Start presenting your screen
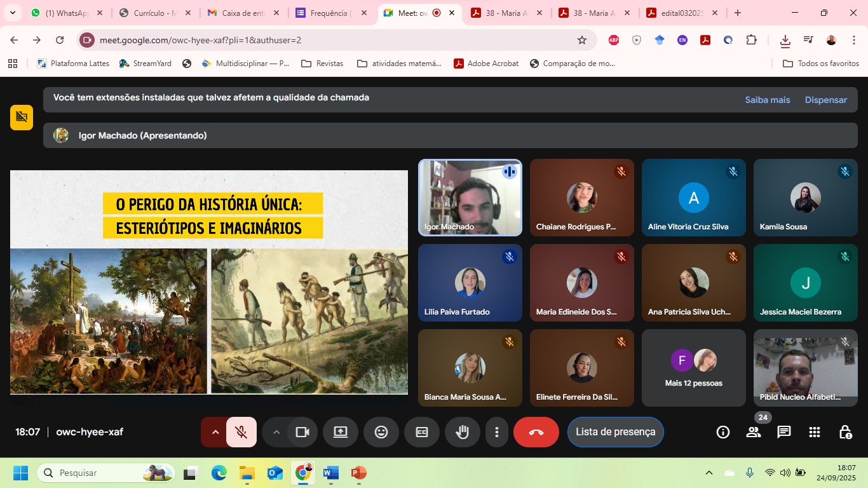The image size is (868, 488). coord(341,432)
